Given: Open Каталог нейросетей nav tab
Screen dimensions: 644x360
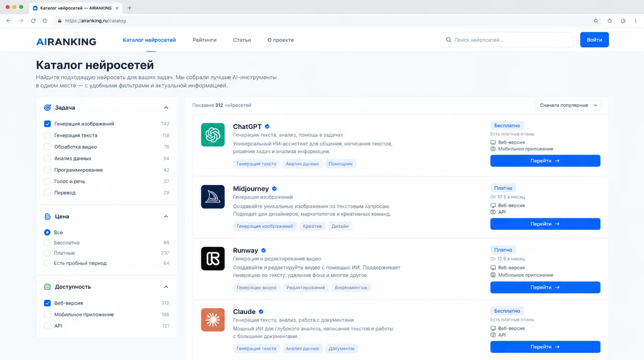Looking at the screenshot, I should coord(149,40).
